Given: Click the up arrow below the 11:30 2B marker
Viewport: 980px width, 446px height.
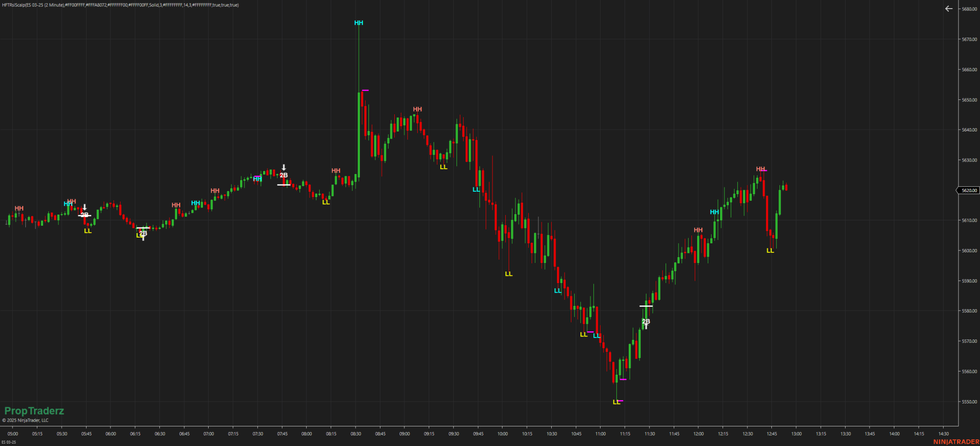Looking at the screenshot, I should (646, 327).
